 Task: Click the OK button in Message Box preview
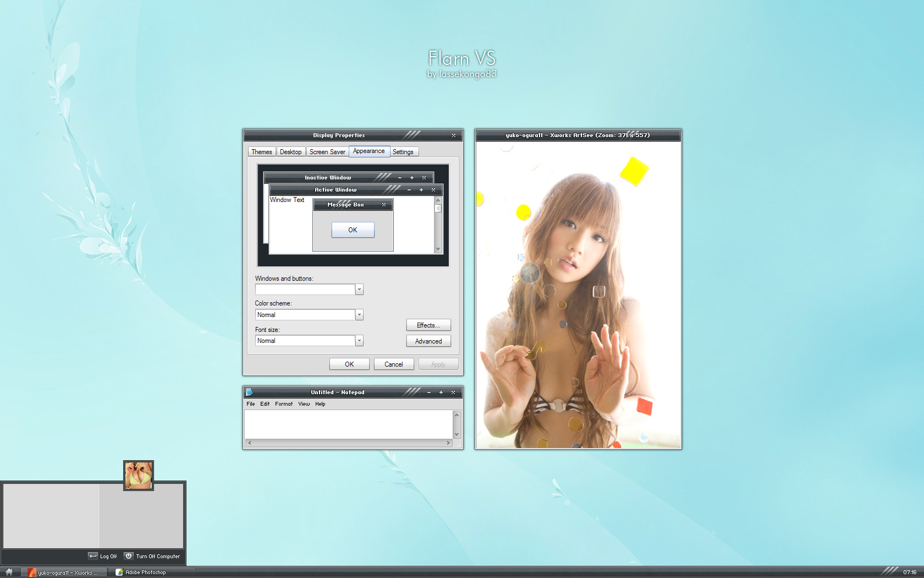point(353,230)
